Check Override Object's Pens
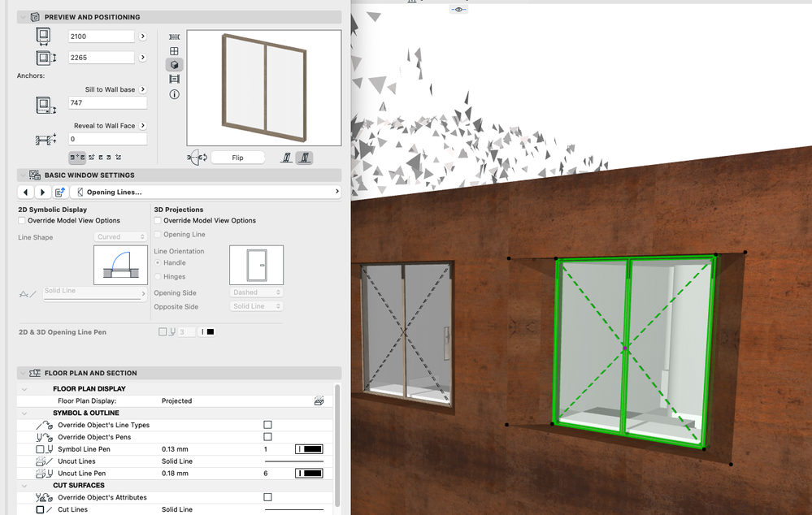 coord(267,437)
